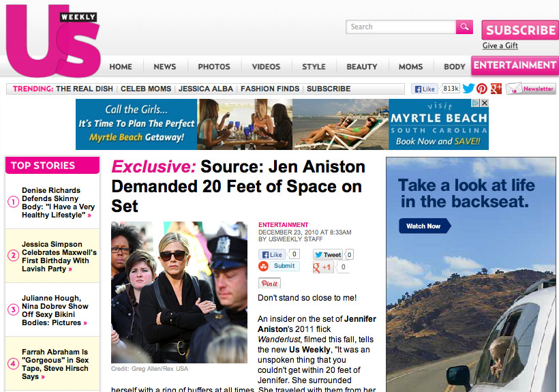Open the ENTERTAINMENT navigation tab
The width and height of the screenshot is (559, 392).
(515, 65)
